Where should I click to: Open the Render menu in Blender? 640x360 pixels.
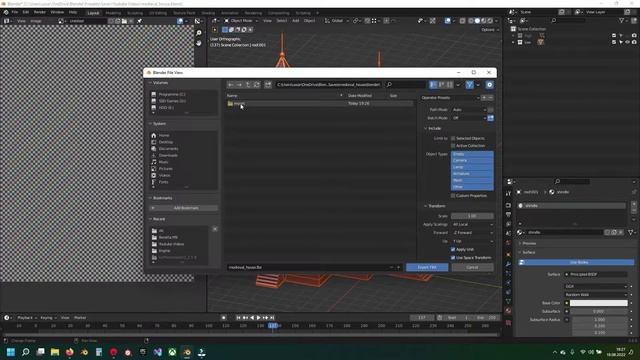(40, 12)
